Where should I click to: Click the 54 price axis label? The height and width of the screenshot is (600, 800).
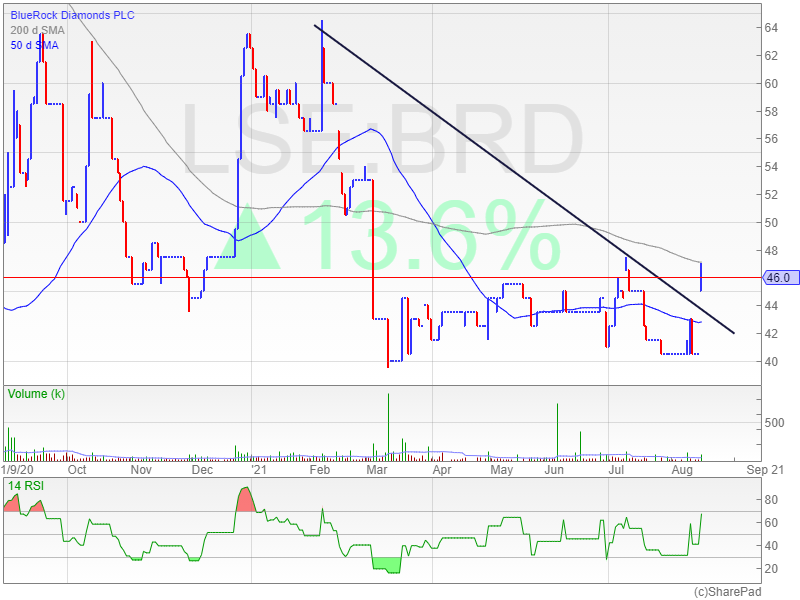[771, 167]
